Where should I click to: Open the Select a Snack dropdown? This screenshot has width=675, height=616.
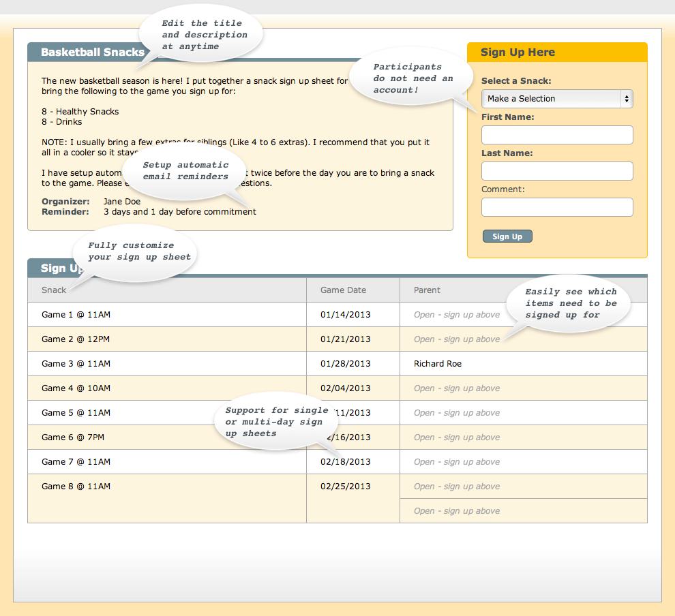557,99
